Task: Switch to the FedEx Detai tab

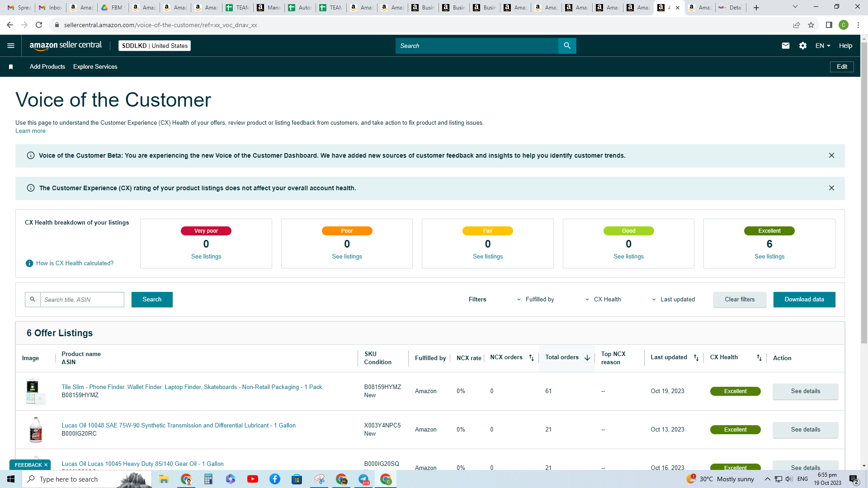Action: click(x=730, y=8)
